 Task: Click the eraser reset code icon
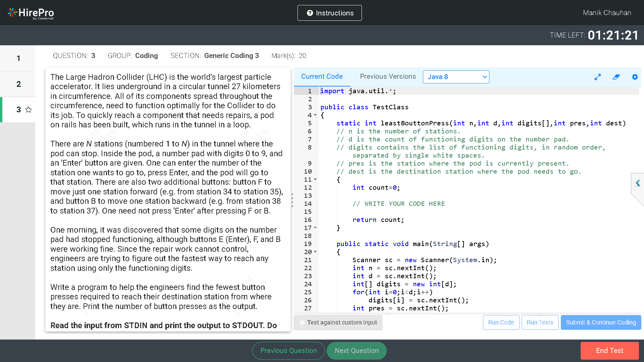click(x=616, y=77)
